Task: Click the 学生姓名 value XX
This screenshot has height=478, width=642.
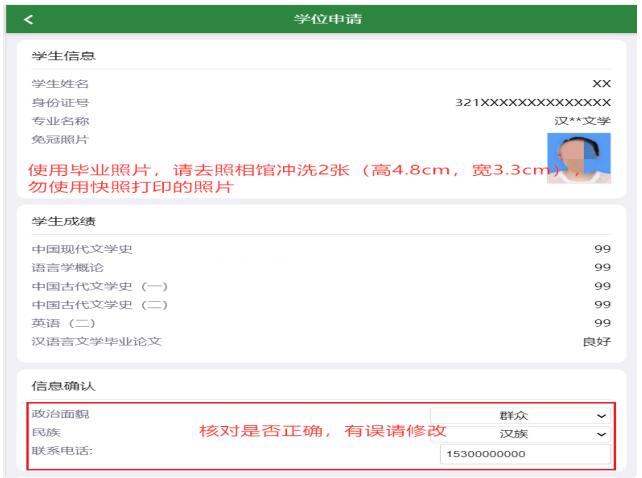Action: click(601, 84)
